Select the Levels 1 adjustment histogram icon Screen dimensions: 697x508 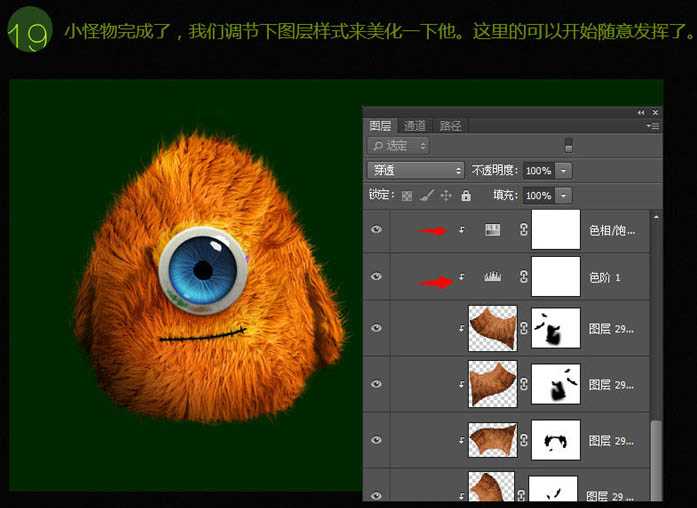click(492, 276)
